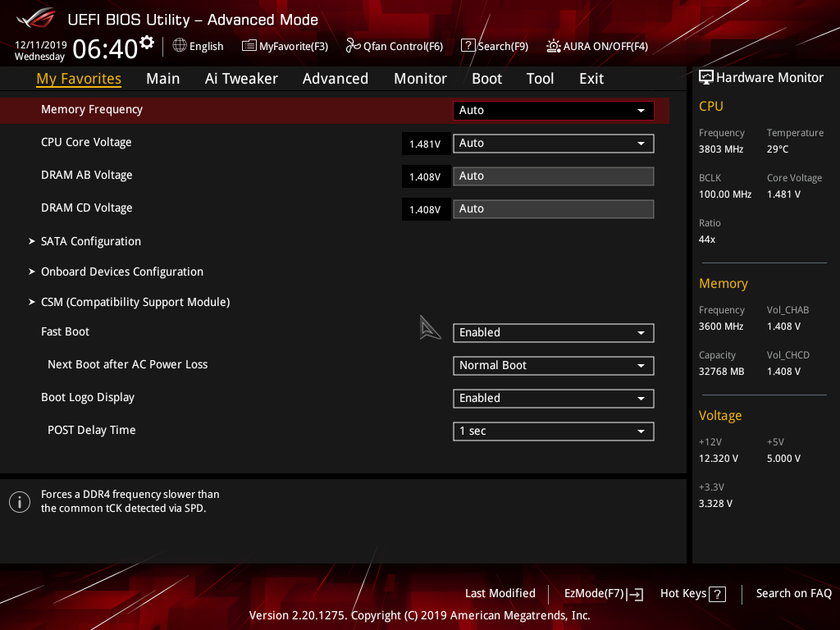Open the CPU Core Voltage dropdown
The image size is (840, 630).
coord(553,143)
